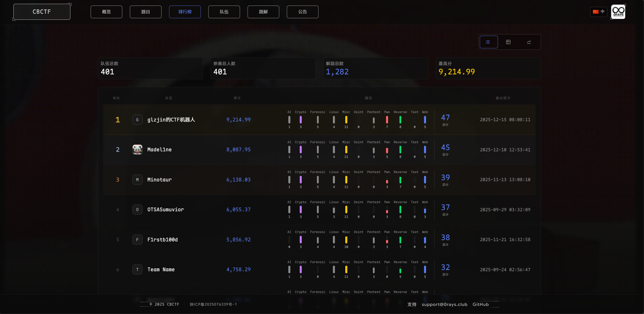Click score 4,758.29 for Team Name
644x314 pixels.
(238, 269)
